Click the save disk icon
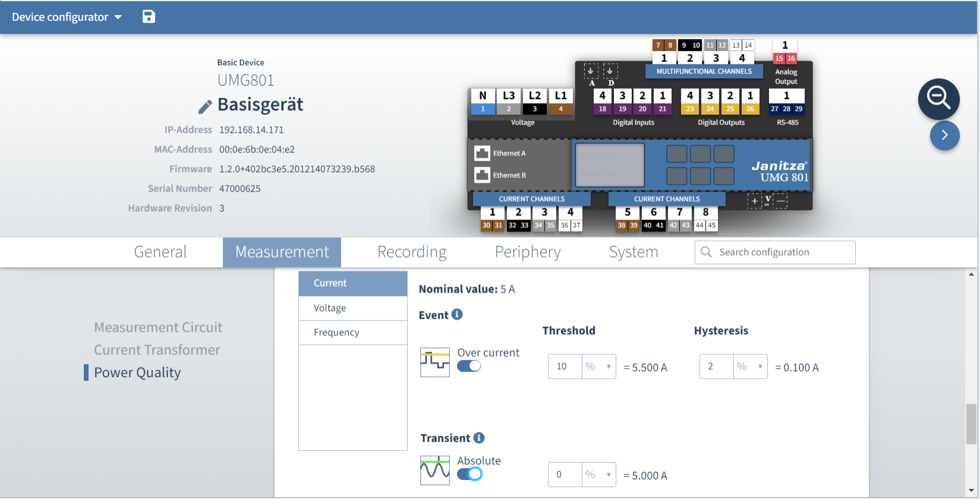 click(x=149, y=17)
